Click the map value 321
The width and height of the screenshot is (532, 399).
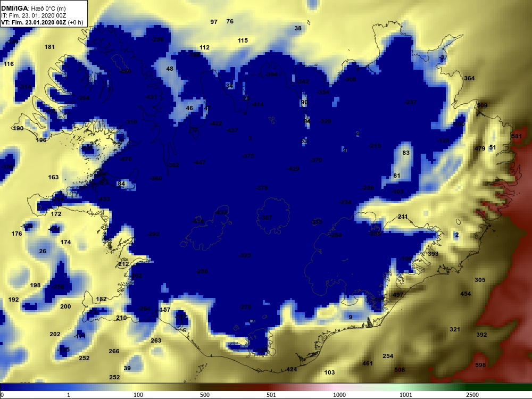(455, 329)
